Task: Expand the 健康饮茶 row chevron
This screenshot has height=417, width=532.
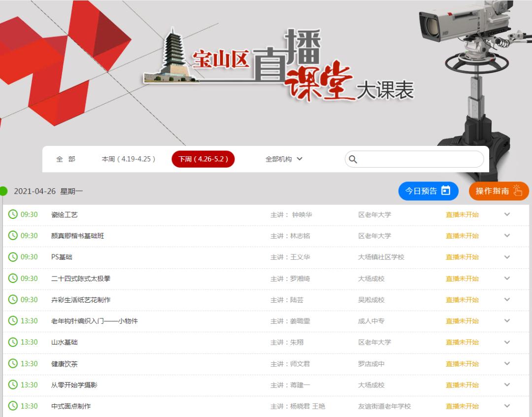Action: [x=507, y=363]
